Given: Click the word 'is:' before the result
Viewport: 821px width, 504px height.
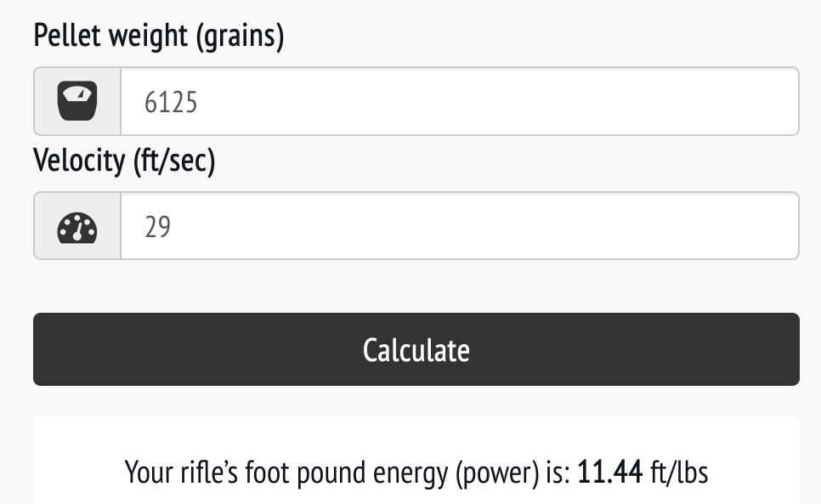Looking at the screenshot, I should click(556, 472).
